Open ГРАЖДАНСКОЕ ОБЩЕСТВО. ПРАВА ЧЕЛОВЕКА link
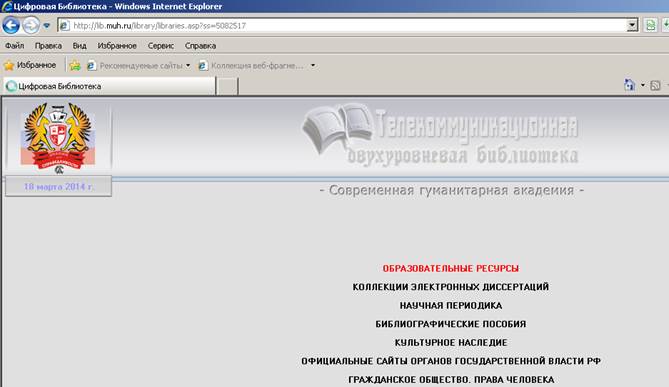Viewport: 669px width, 387px height. pos(451,380)
